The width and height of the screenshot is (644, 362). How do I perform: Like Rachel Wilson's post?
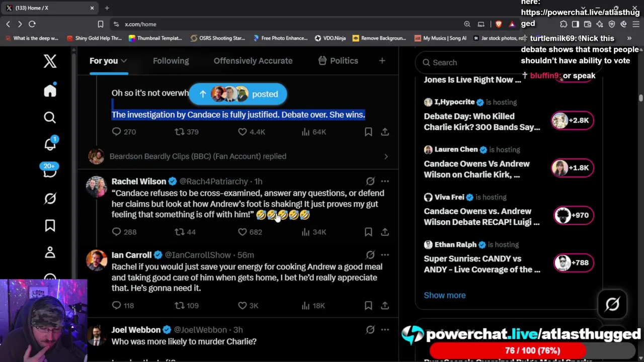[x=243, y=232]
